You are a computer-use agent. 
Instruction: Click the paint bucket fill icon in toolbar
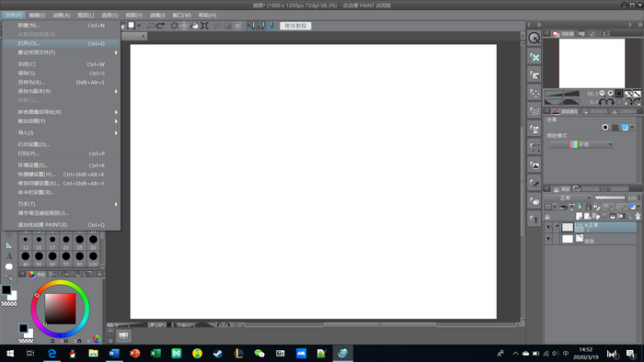[x=194, y=26]
